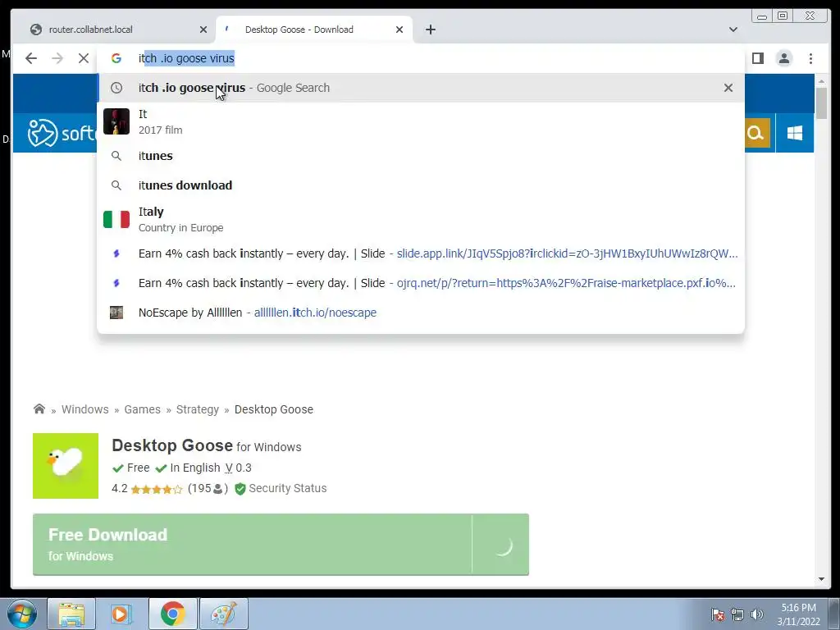Open Windows Explorer from the taskbar
The image size is (840, 630).
pyautogui.click(x=71, y=614)
